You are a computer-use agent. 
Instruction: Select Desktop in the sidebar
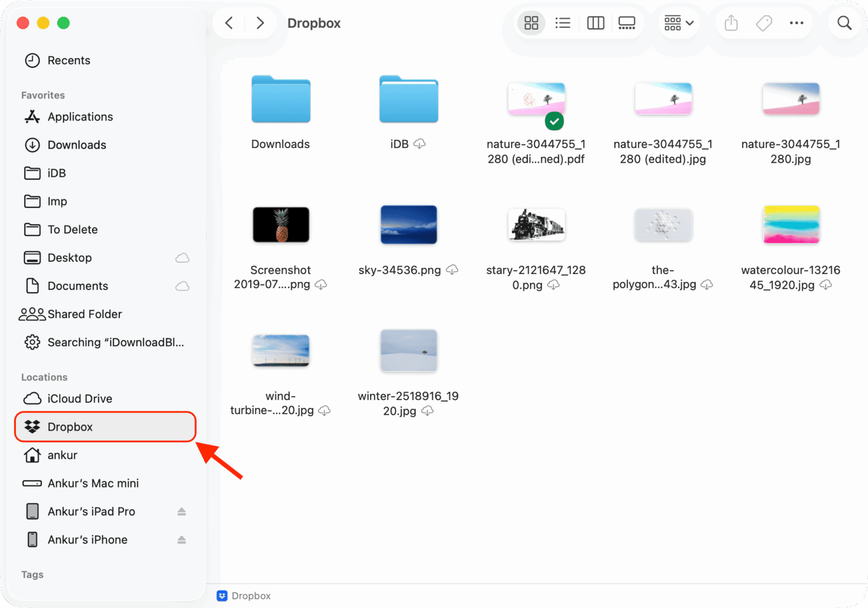tap(106, 258)
